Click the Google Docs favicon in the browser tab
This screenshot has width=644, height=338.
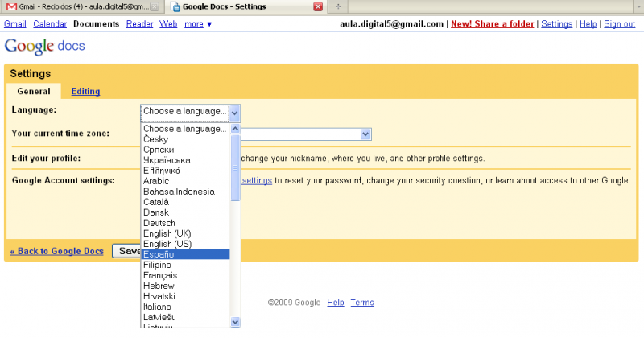click(x=175, y=6)
